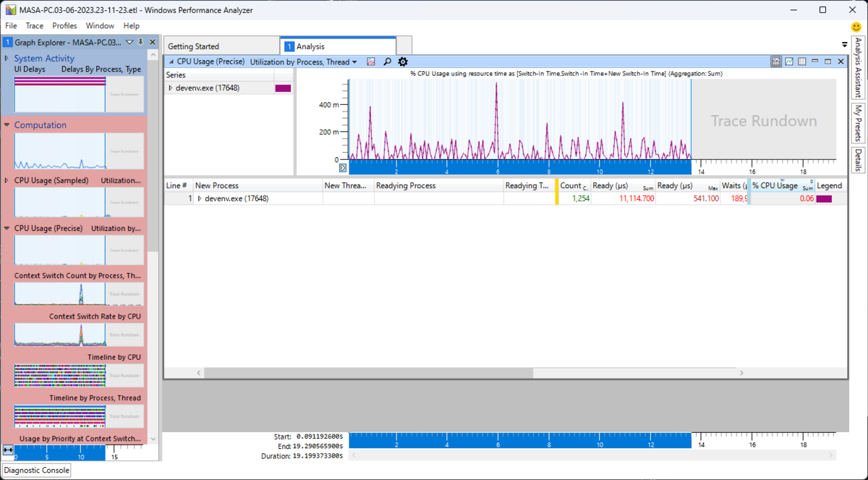Minimize the CPU Usage (Precise) graph panel

tap(815, 62)
